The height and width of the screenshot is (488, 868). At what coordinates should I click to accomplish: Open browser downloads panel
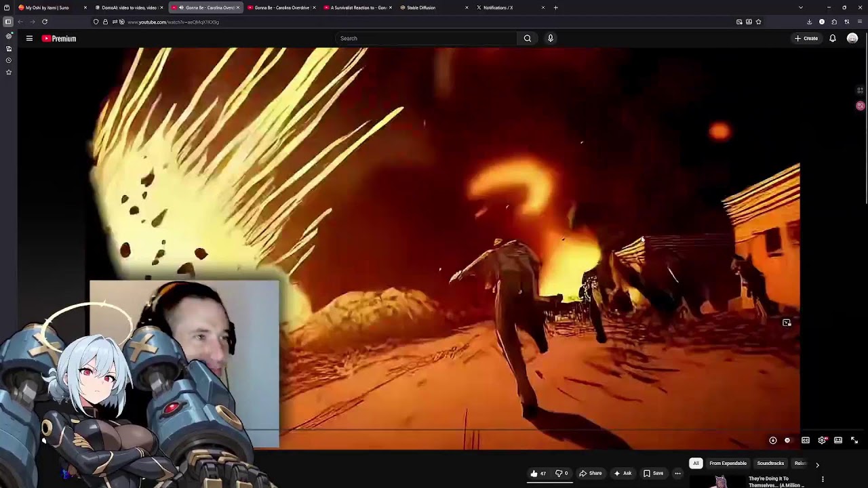click(809, 22)
